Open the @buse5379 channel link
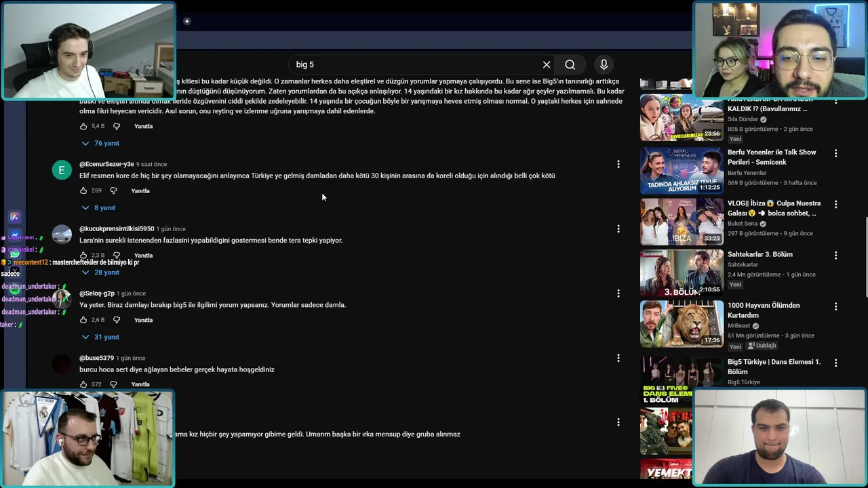Screen dimensions: 868x488 click(96, 358)
